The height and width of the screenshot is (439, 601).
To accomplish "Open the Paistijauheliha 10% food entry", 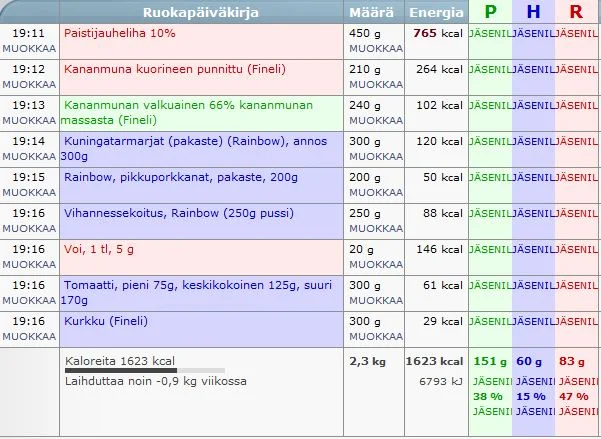I will coord(119,33).
